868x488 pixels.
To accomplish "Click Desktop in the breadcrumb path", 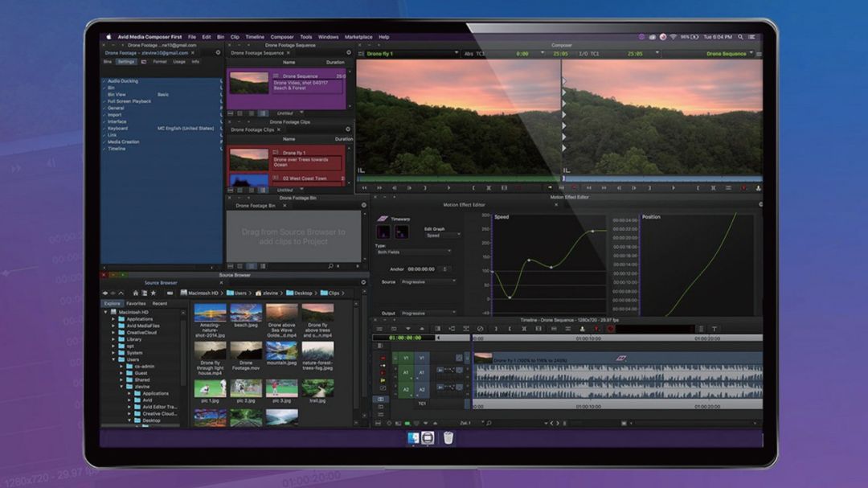I will click(301, 293).
